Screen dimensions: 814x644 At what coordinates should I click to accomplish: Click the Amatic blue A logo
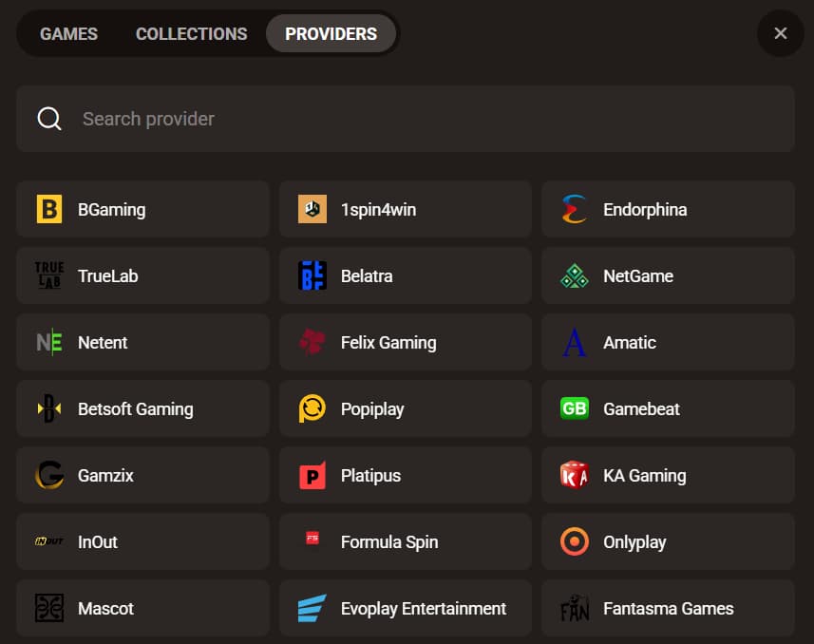pyautogui.click(x=574, y=342)
